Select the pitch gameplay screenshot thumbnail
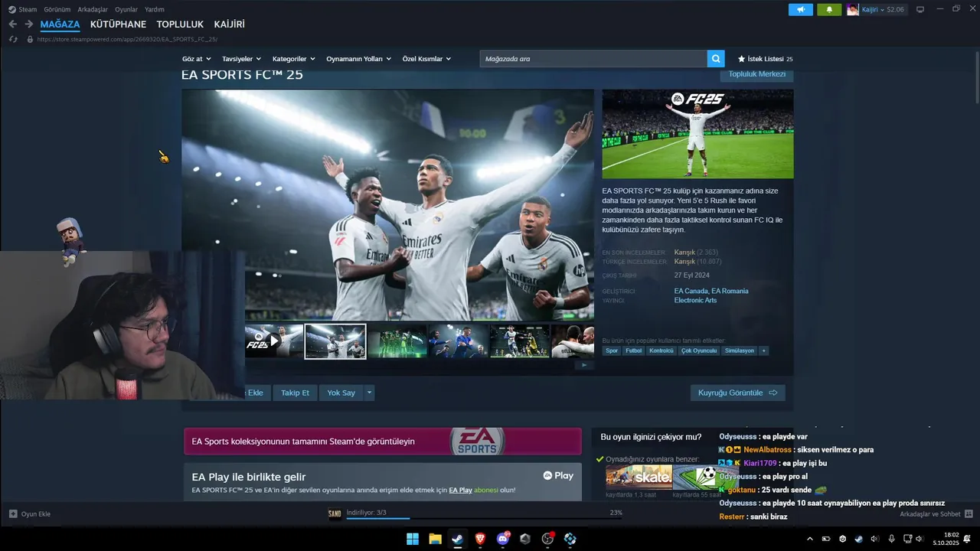 519,341
